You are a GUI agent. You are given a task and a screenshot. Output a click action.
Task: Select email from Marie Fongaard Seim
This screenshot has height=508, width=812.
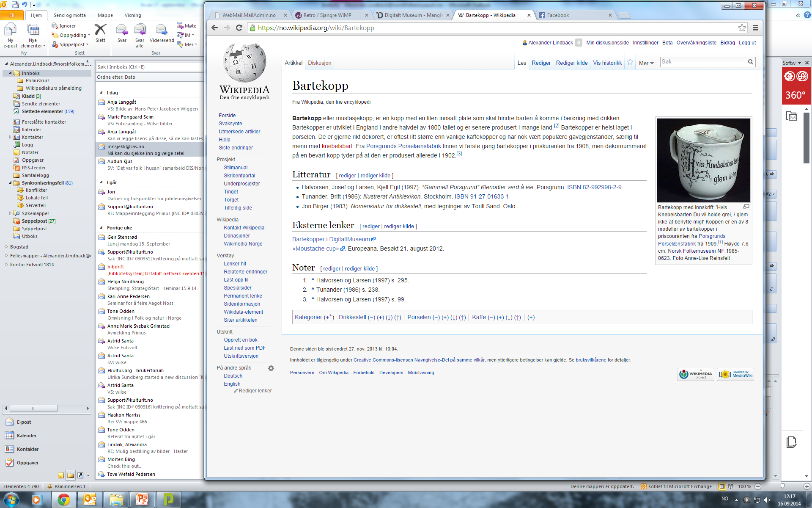[150, 120]
